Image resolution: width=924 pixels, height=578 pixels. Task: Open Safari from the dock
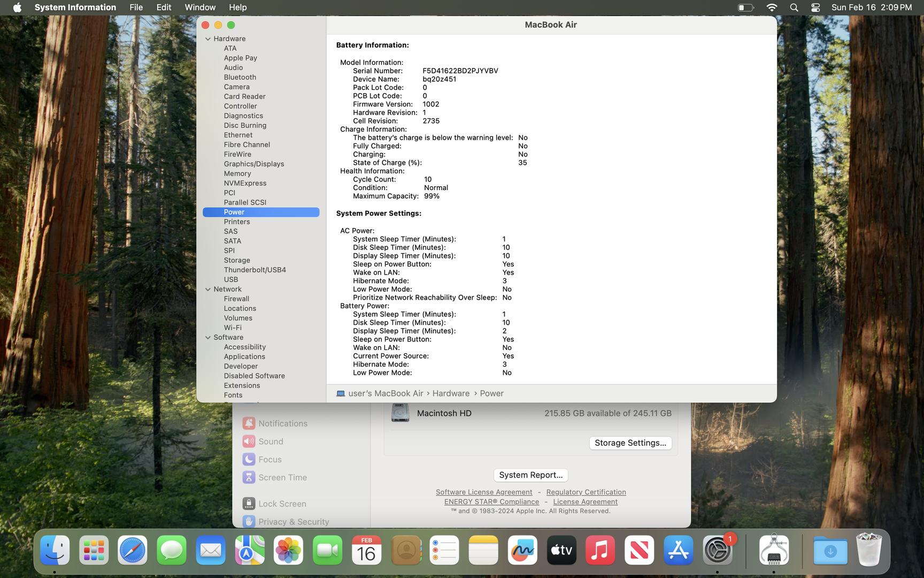133,550
